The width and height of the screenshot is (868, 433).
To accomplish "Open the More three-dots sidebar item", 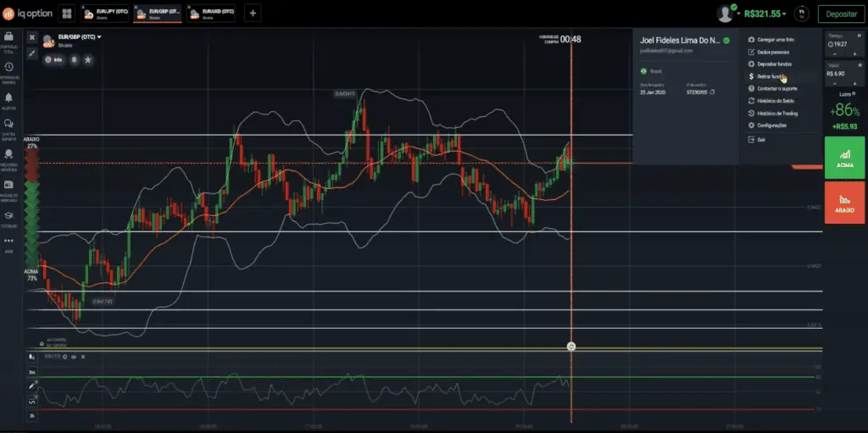I will pos(8,241).
